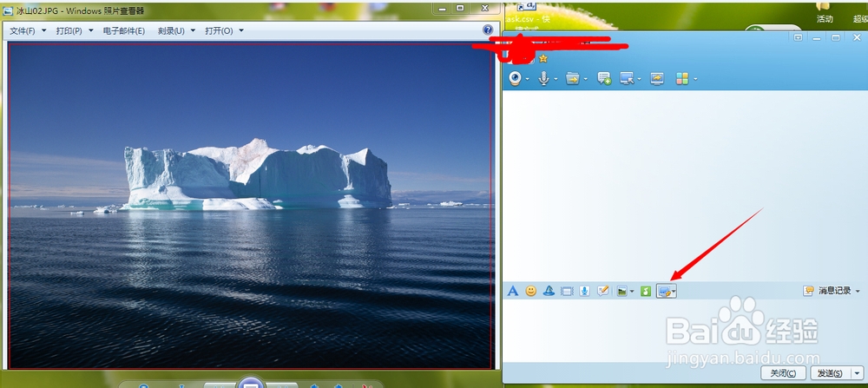Click the send file folder icon
868x388 pixels.
tap(572, 79)
